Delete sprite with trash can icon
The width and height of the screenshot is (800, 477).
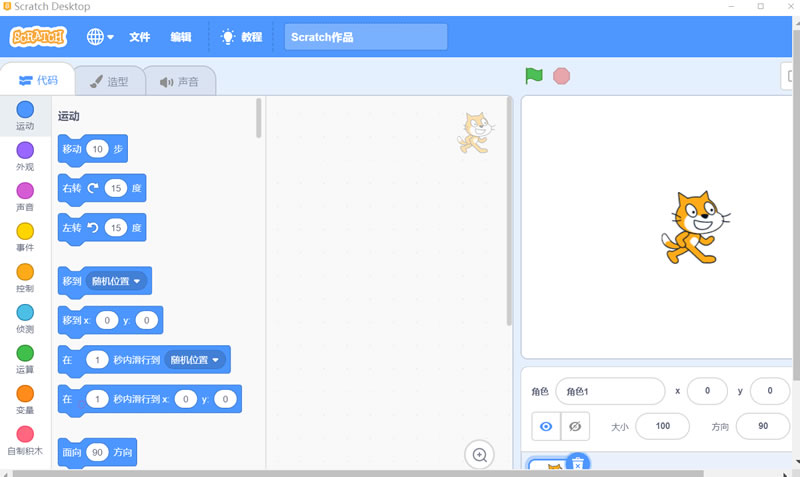pyautogui.click(x=577, y=463)
